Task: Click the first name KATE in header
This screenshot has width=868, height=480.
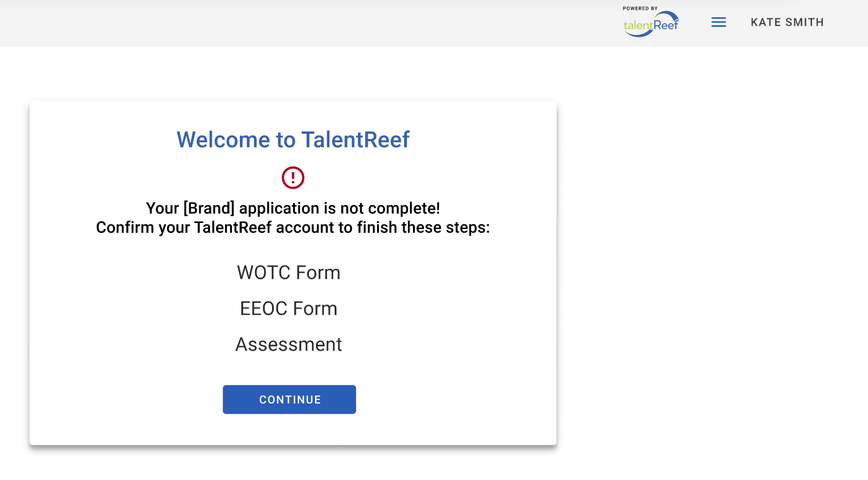Action: pyautogui.click(x=765, y=22)
